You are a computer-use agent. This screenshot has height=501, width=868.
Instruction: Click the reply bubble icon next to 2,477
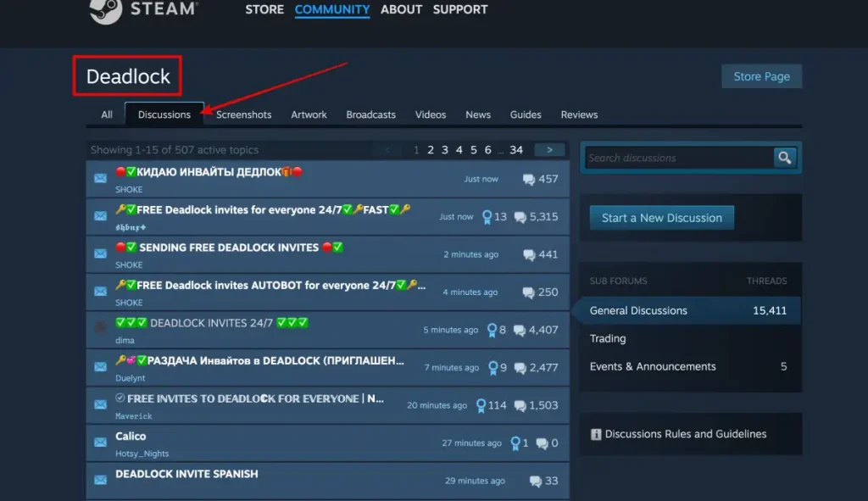520,368
